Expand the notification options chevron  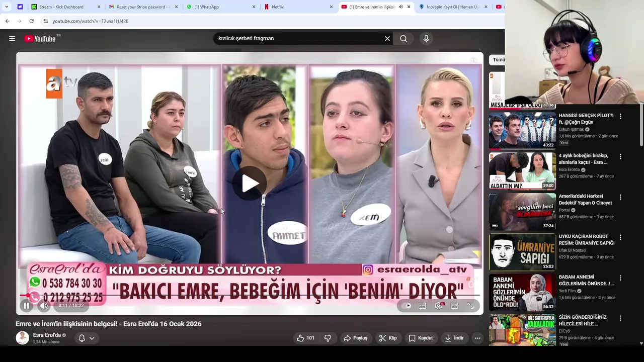(x=92, y=338)
